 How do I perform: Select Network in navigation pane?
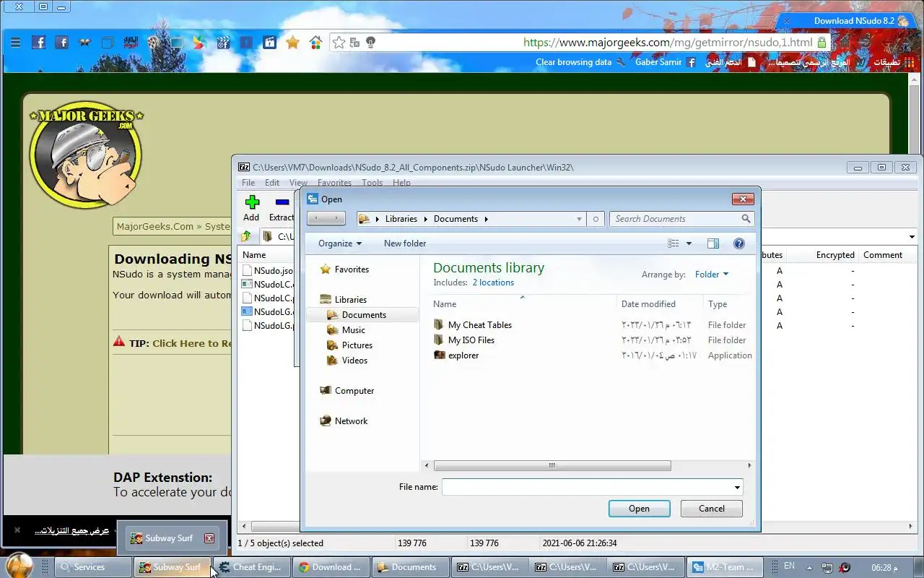[x=344, y=421]
